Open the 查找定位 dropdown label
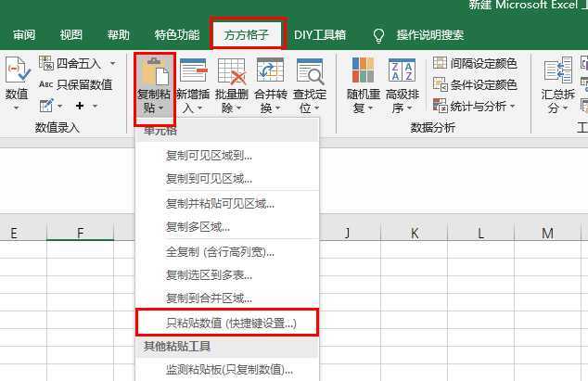Screen dimensions: 588x381 click(x=310, y=101)
